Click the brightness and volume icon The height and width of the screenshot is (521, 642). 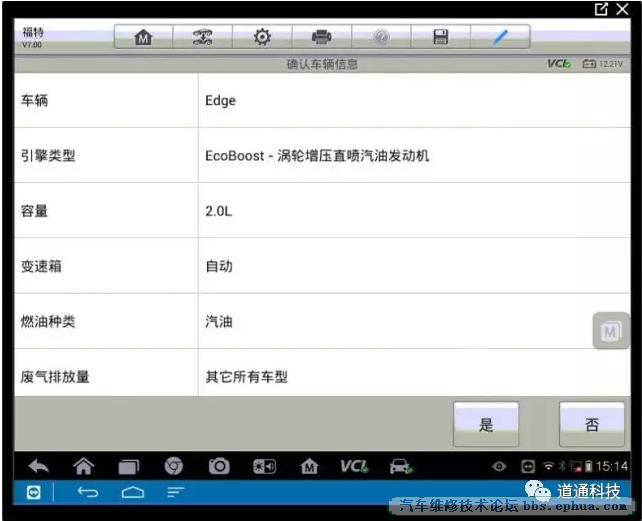click(264, 467)
